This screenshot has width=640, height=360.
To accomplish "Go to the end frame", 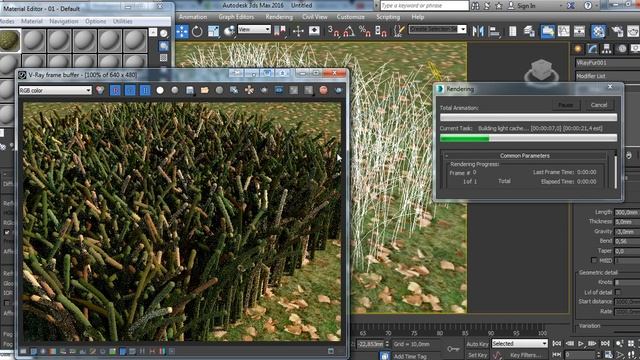I will (x=605, y=344).
